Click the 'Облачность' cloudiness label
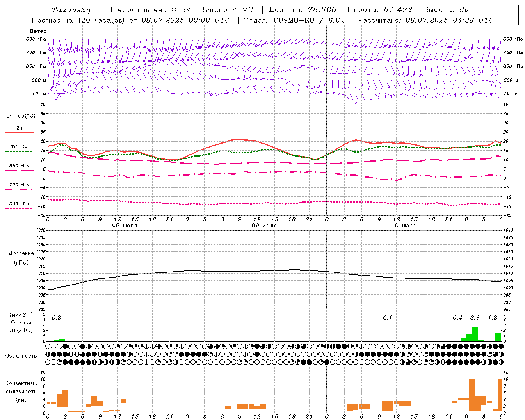Image resolution: width=525 pixels, height=420 pixels. click(21, 356)
